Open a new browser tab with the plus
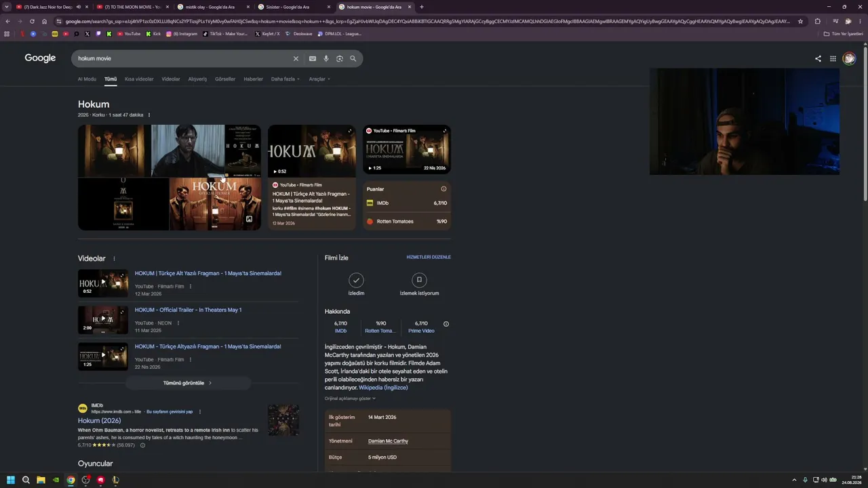The height and width of the screenshot is (488, 868). pos(422,7)
